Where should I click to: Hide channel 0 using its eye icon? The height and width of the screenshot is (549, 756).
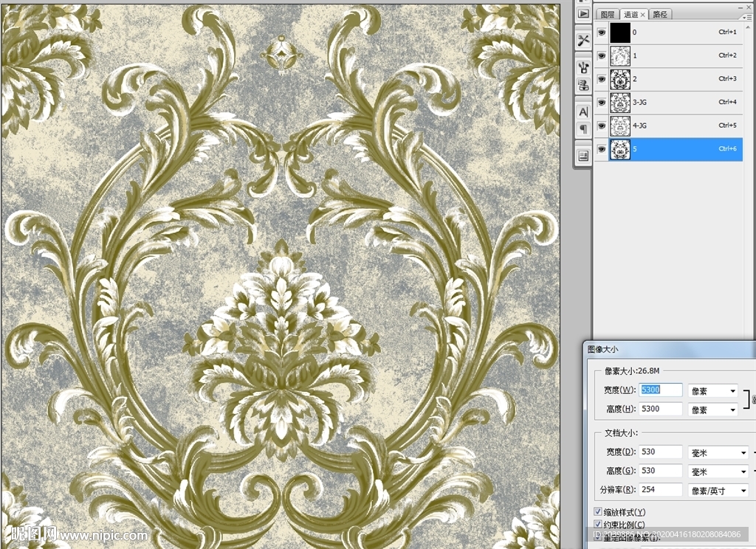point(602,32)
